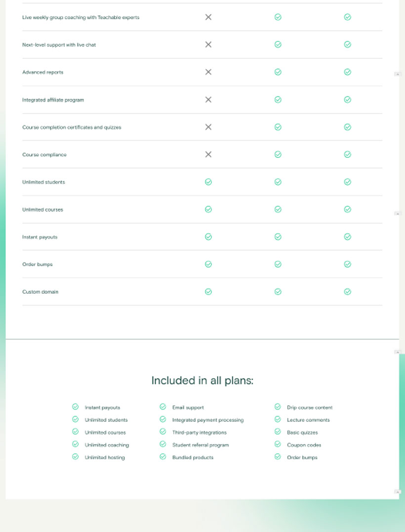This screenshot has width=405, height=532.
Task: Click the checkmark beside Bundled products
Action: click(163, 456)
